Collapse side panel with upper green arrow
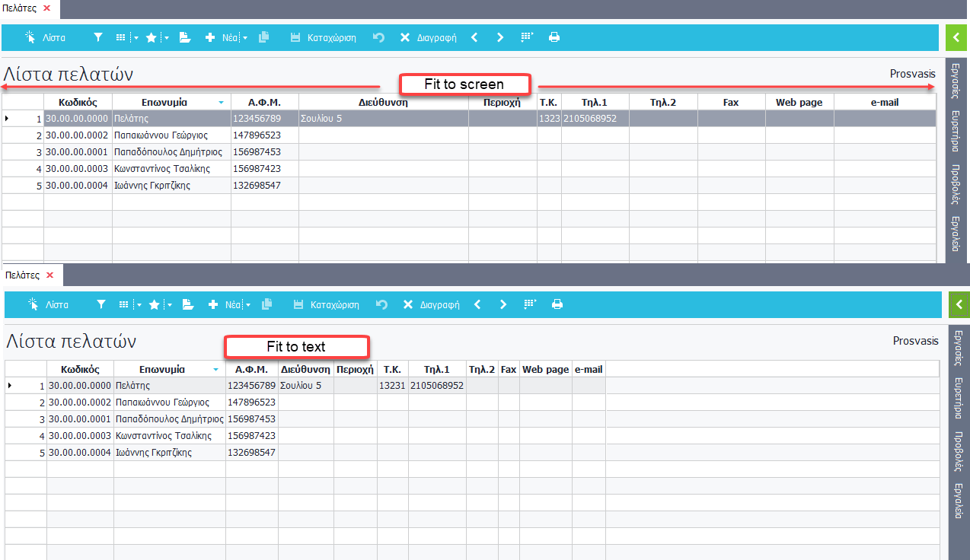Screen dimensions: 970x560 (x=956, y=37)
